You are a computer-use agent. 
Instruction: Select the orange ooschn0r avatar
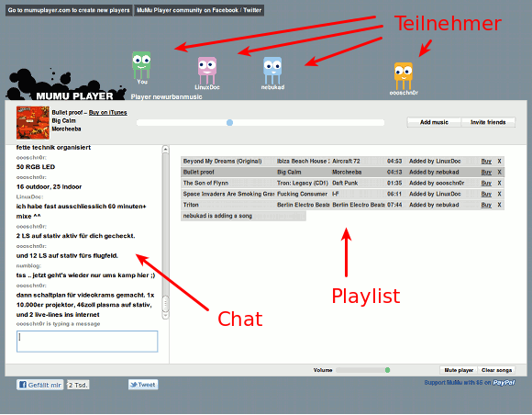(404, 75)
